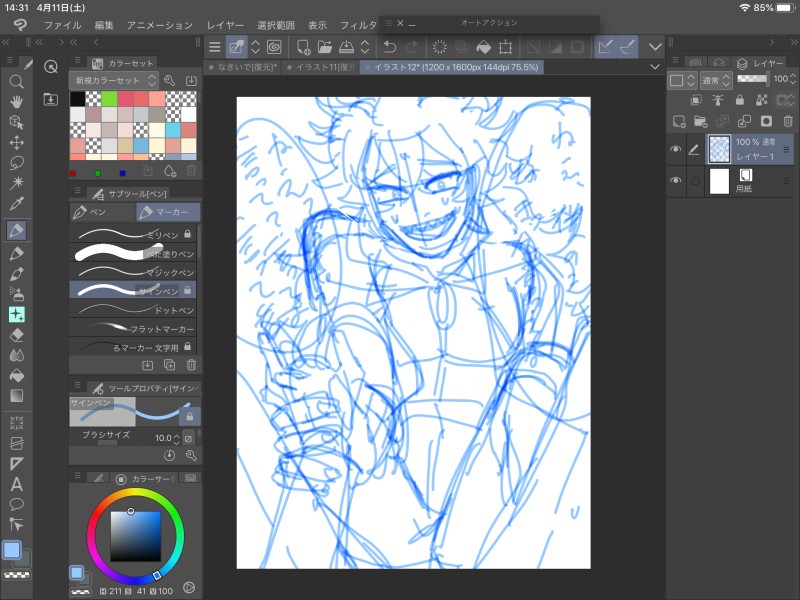Select the Layer 1 thumbnail
This screenshot has height=600, width=800.
719,149
